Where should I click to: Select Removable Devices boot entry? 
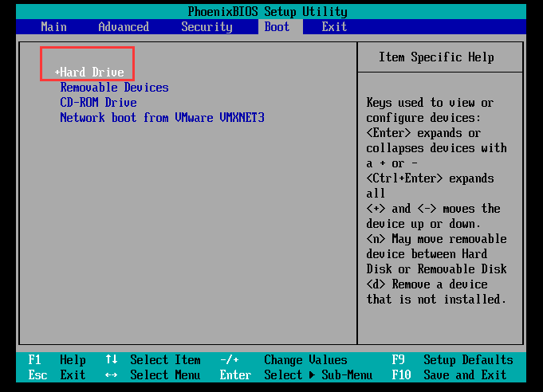click(x=114, y=88)
